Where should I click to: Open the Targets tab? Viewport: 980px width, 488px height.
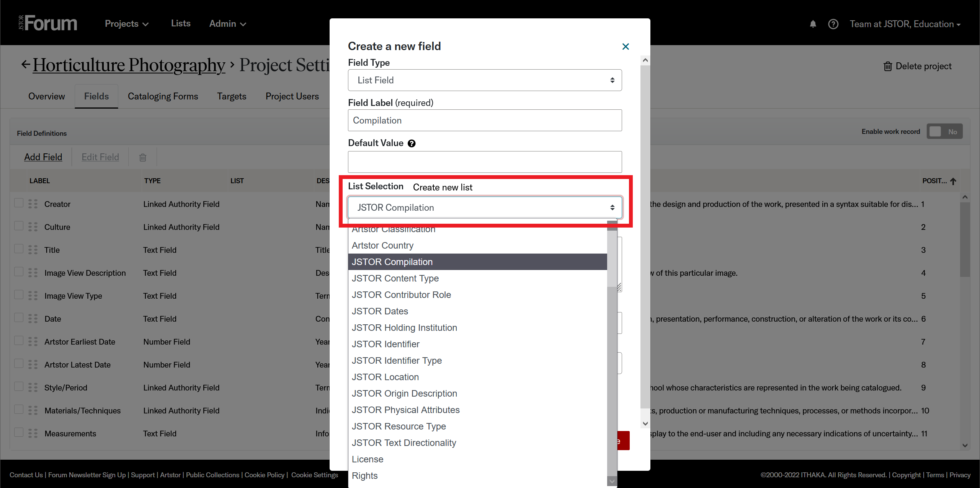232,96
